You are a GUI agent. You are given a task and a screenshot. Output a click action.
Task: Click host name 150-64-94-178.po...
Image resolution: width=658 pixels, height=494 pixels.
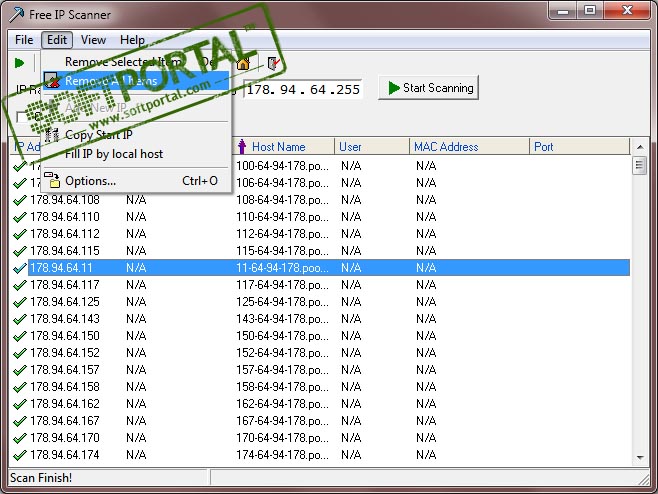[x=282, y=336]
